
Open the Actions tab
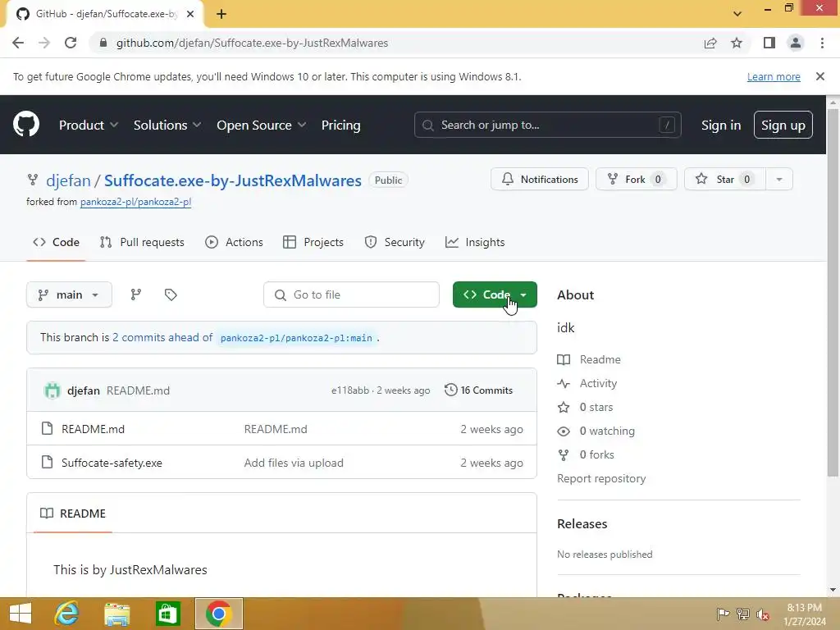pos(234,242)
